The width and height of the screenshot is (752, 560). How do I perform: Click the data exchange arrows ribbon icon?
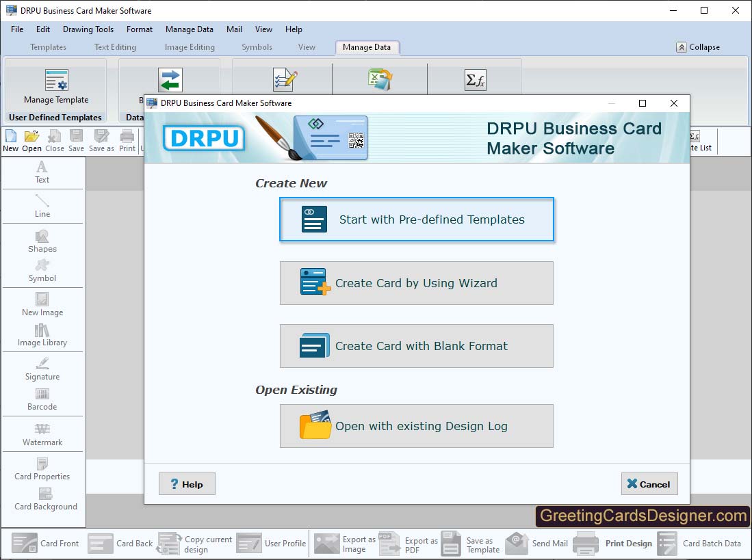170,79
